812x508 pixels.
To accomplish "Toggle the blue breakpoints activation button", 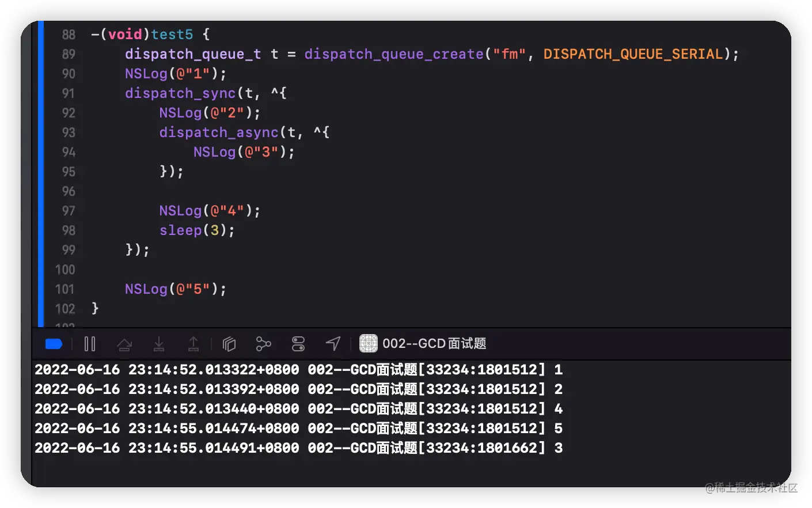I will pos(54,344).
